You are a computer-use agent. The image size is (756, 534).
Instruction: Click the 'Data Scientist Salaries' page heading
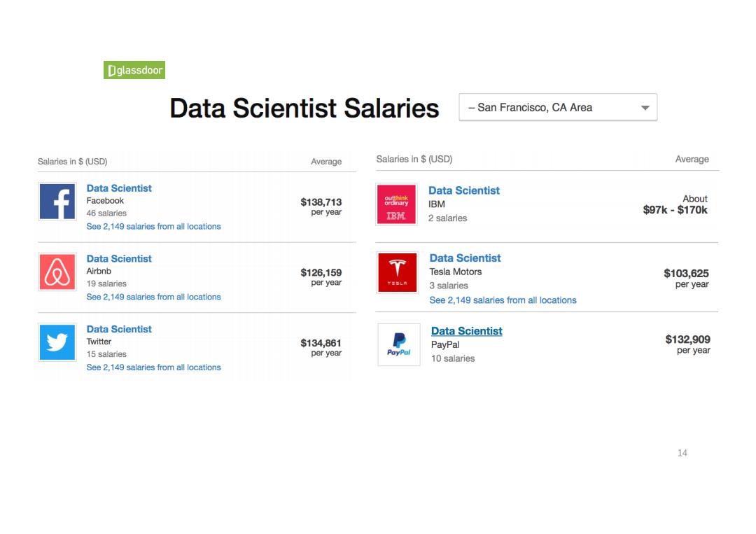click(304, 108)
